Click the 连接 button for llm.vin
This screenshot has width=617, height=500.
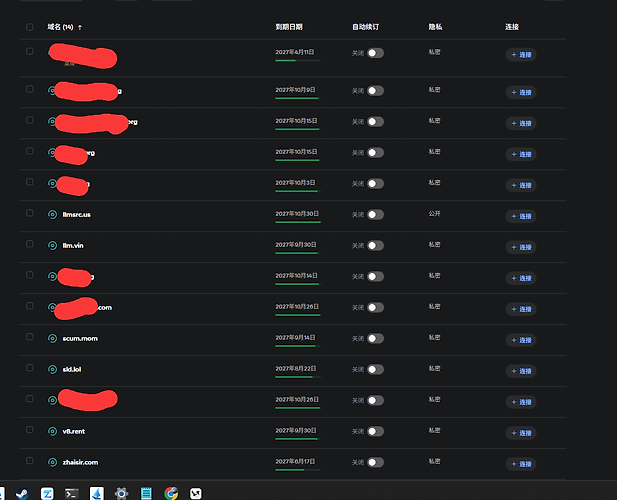(x=521, y=247)
